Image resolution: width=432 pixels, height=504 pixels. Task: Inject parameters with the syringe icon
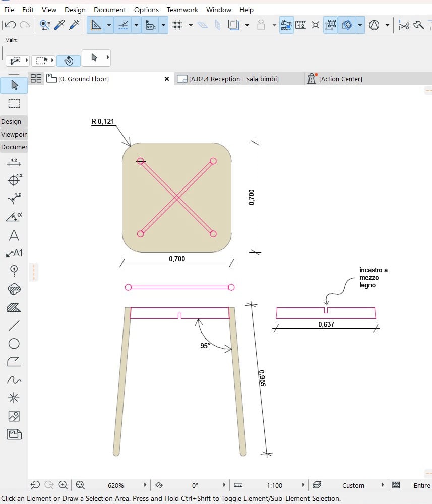pos(74,25)
